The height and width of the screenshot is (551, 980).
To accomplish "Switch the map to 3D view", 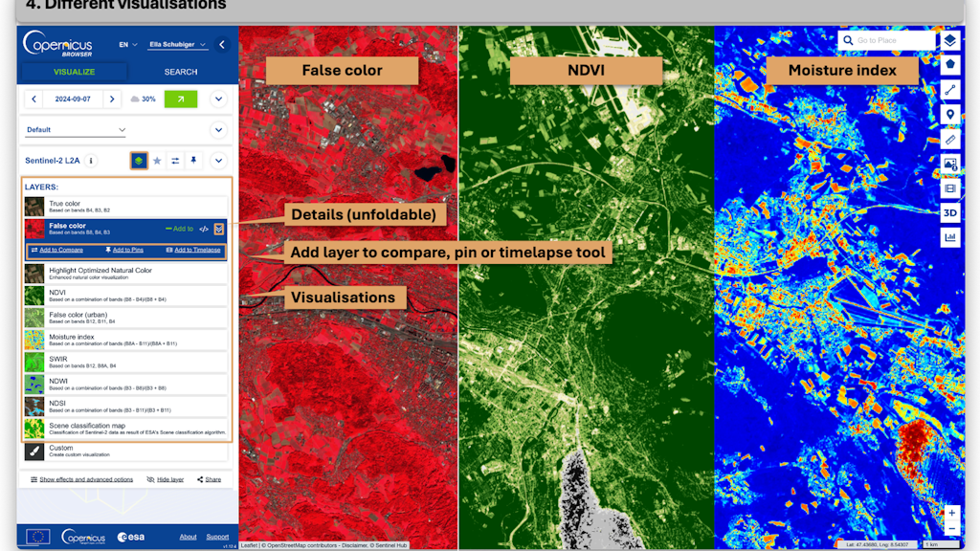I will [x=949, y=211].
